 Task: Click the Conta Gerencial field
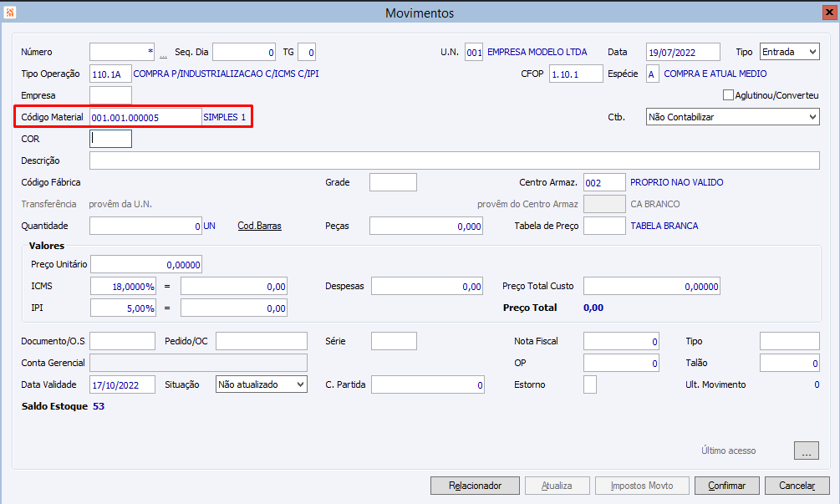pos(198,363)
